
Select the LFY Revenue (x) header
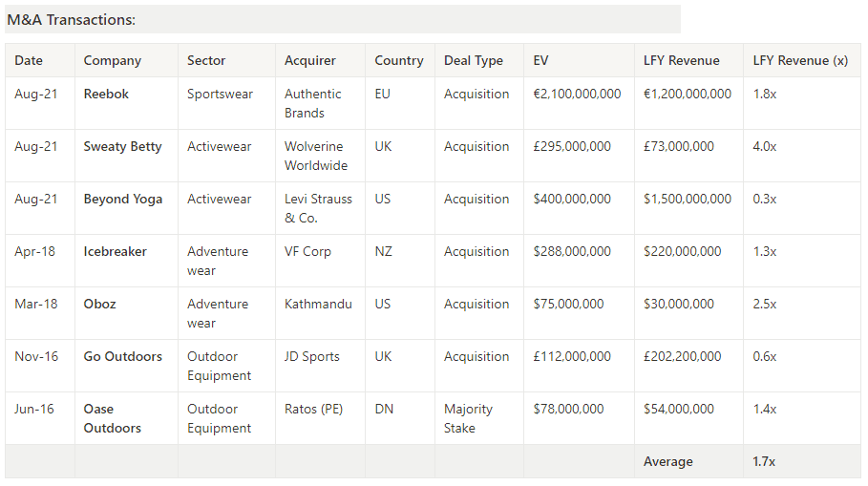(x=799, y=60)
